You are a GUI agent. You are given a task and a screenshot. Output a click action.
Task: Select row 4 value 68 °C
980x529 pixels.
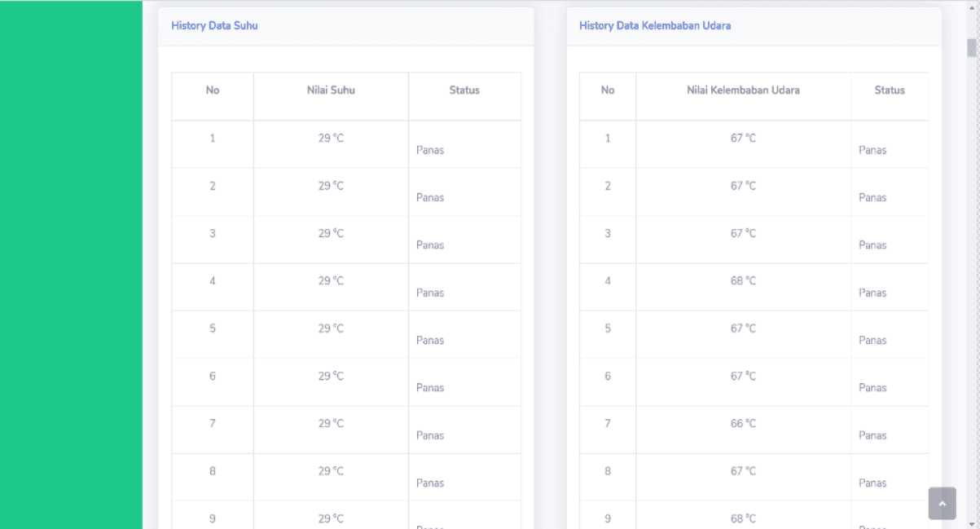743,280
